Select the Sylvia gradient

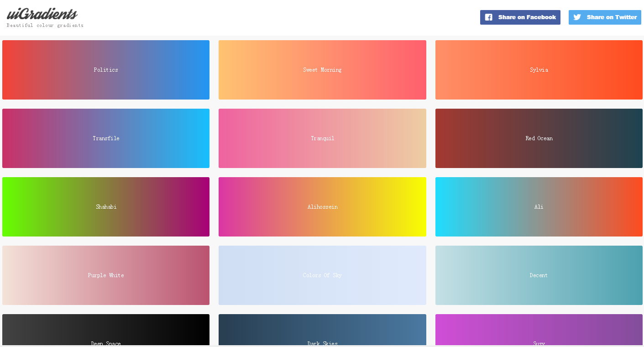click(x=539, y=69)
